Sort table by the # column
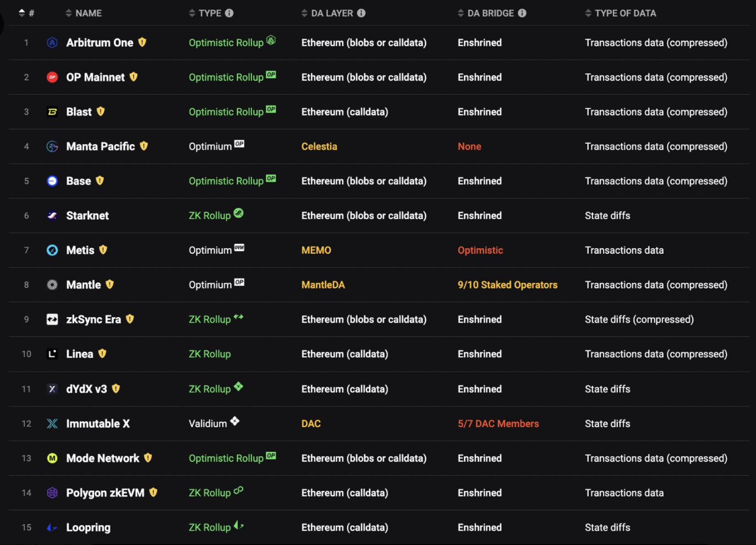 coord(22,13)
